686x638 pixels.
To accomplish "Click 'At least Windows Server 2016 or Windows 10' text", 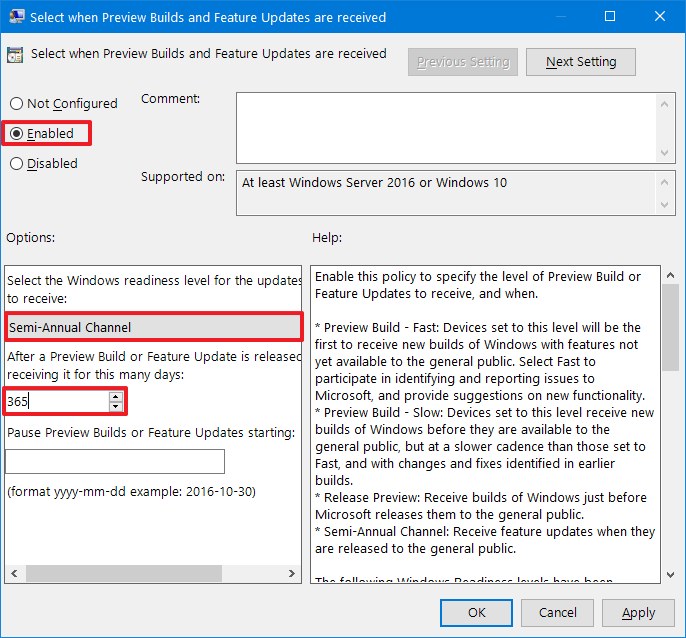I will point(374,182).
